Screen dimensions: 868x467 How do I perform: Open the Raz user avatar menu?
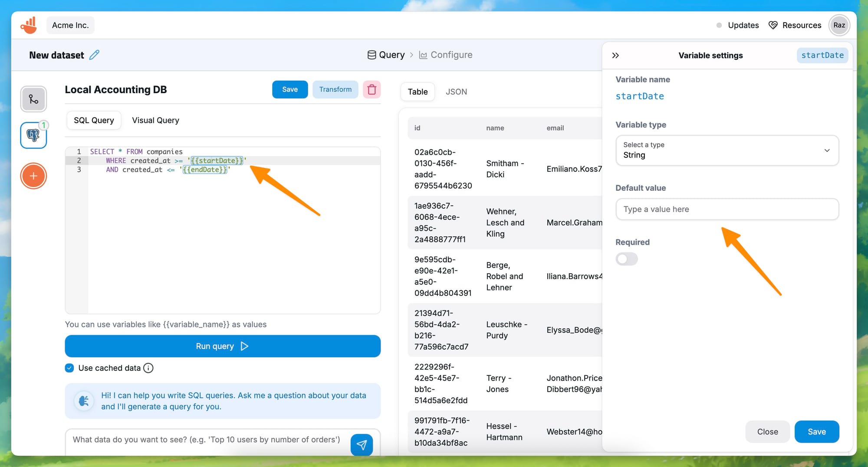[839, 25]
